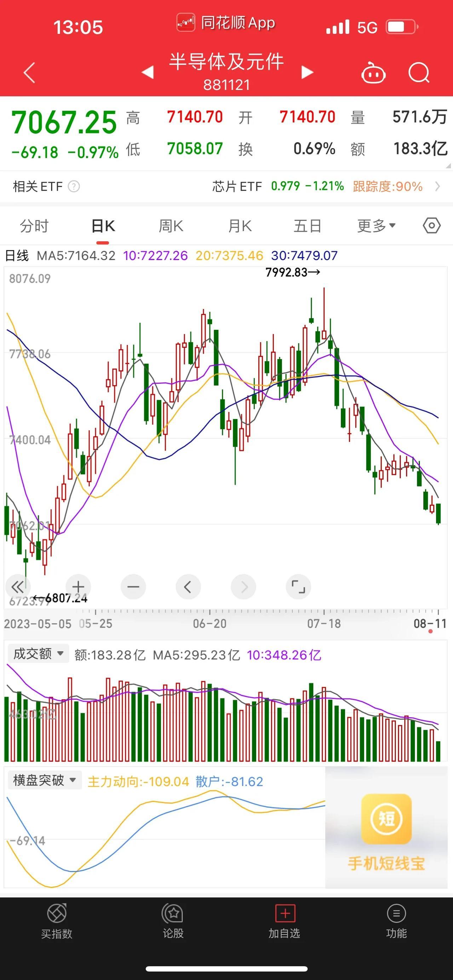Image resolution: width=453 pixels, height=980 pixels.
Task: Tap the 06-20 date label
Action: (x=210, y=624)
